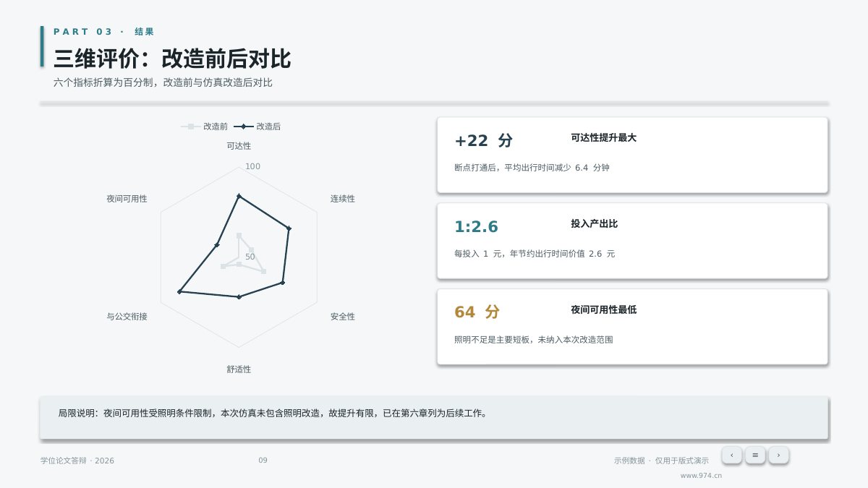The image size is (868, 488).
Task: Click the 可达性提升最大 card heading
Action: (x=603, y=137)
